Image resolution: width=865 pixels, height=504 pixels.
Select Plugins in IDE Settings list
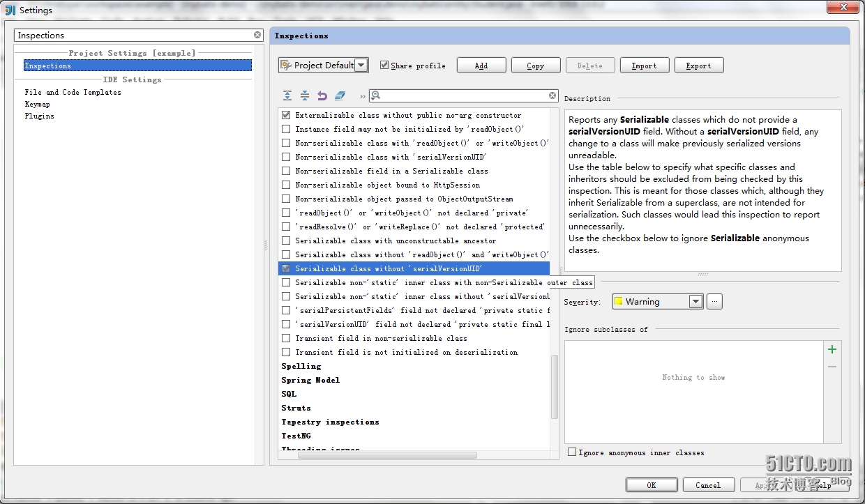pos(39,116)
